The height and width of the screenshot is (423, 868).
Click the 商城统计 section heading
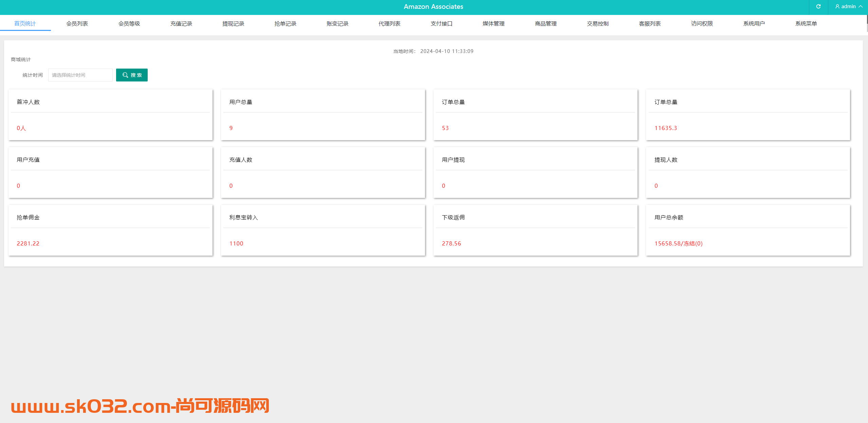pos(21,59)
